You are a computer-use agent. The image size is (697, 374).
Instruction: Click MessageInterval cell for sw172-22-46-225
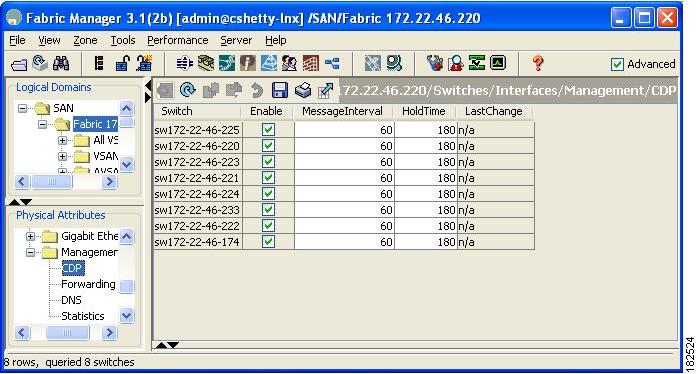(x=344, y=130)
